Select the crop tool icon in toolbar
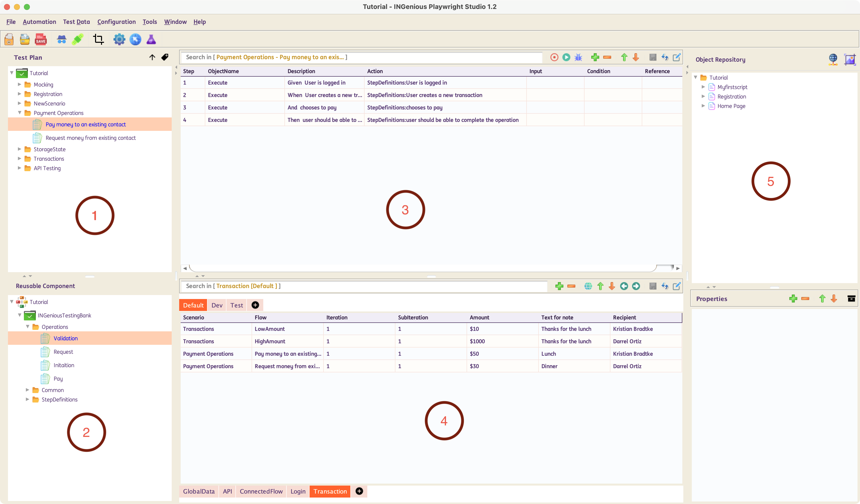 98,39
